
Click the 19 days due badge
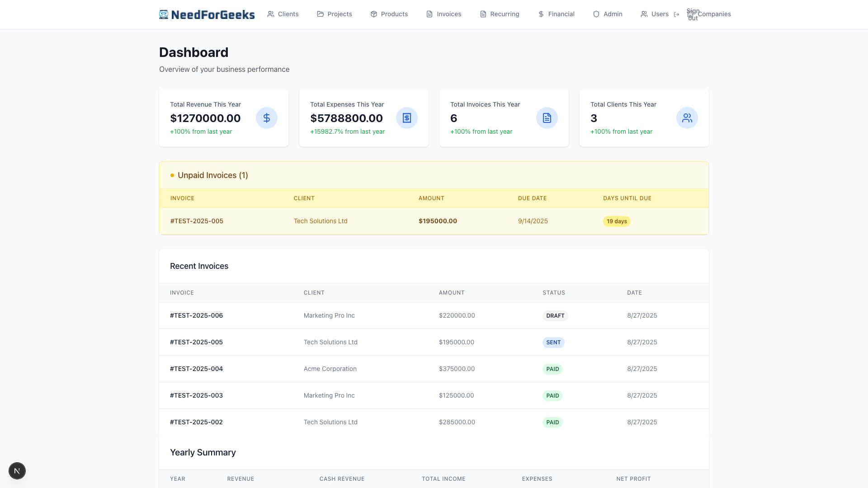pos(617,221)
